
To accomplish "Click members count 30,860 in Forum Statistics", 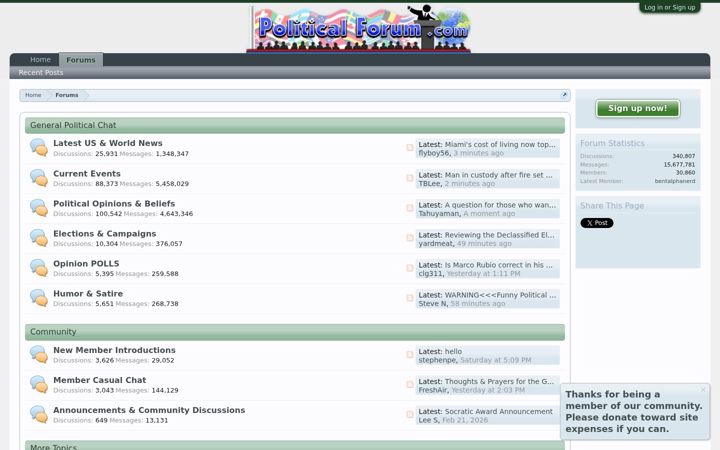I will click(685, 173).
